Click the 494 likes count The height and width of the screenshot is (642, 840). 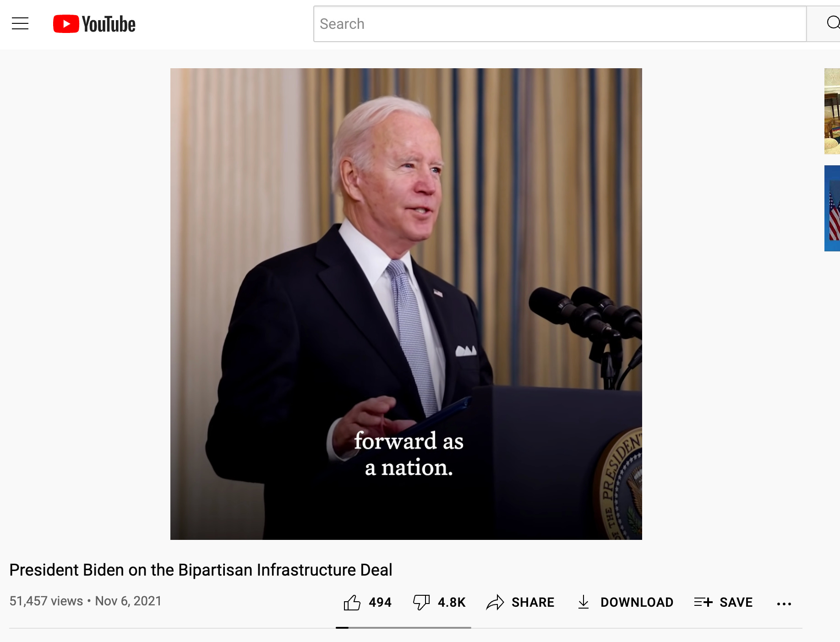tap(380, 603)
